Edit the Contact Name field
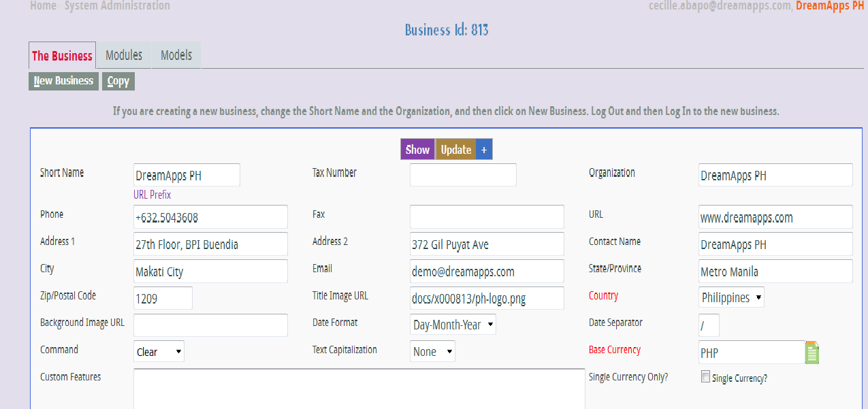868x409 pixels. (x=776, y=244)
